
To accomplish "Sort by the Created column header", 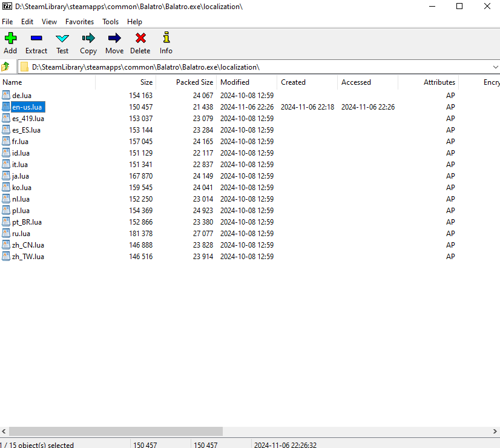I will pyautogui.click(x=307, y=82).
